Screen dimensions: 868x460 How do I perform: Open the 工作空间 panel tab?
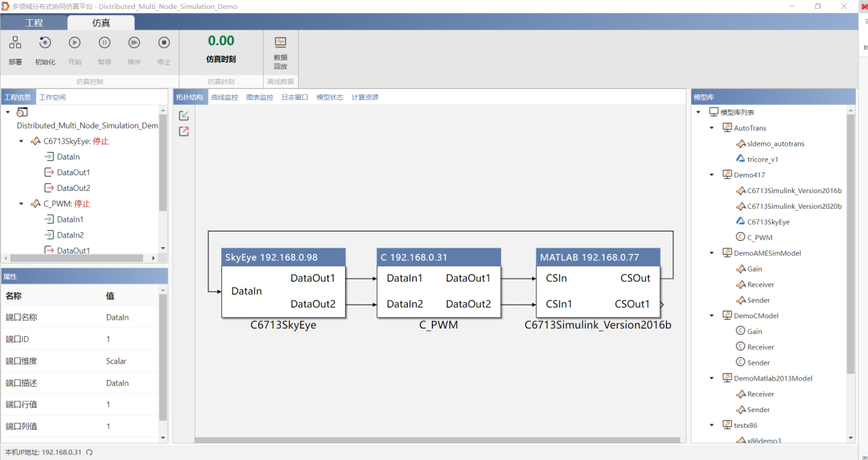[x=53, y=97]
